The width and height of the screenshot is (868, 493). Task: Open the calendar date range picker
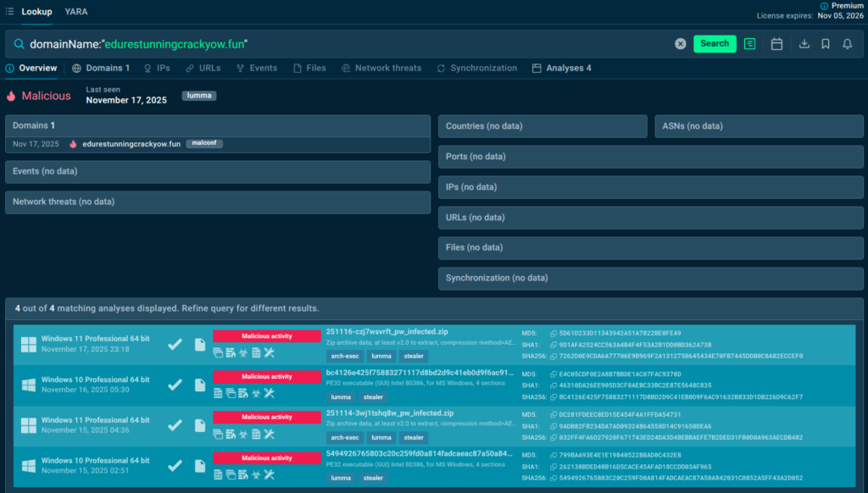[776, 44]
